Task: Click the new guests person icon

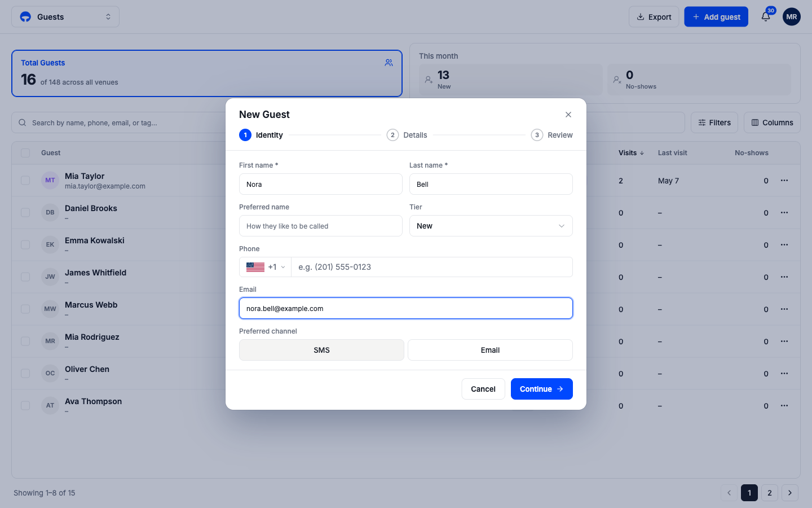Action: click(429, 80)
